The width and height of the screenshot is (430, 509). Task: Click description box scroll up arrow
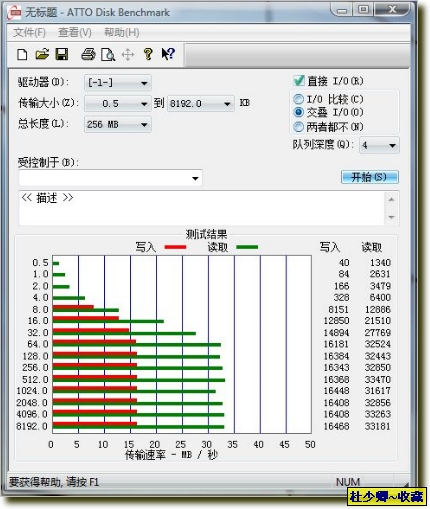[x=392, y=200]
